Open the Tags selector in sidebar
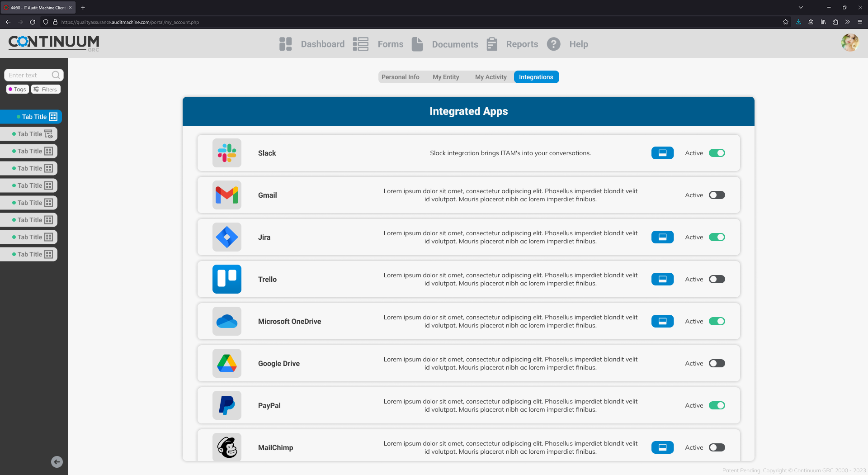Screen dimensions: 868x475 [18, 89]
